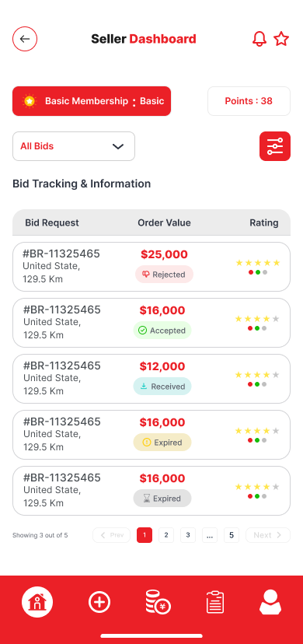Select page 5 in pagination
The image size is (303, 644).
(232, 535)
